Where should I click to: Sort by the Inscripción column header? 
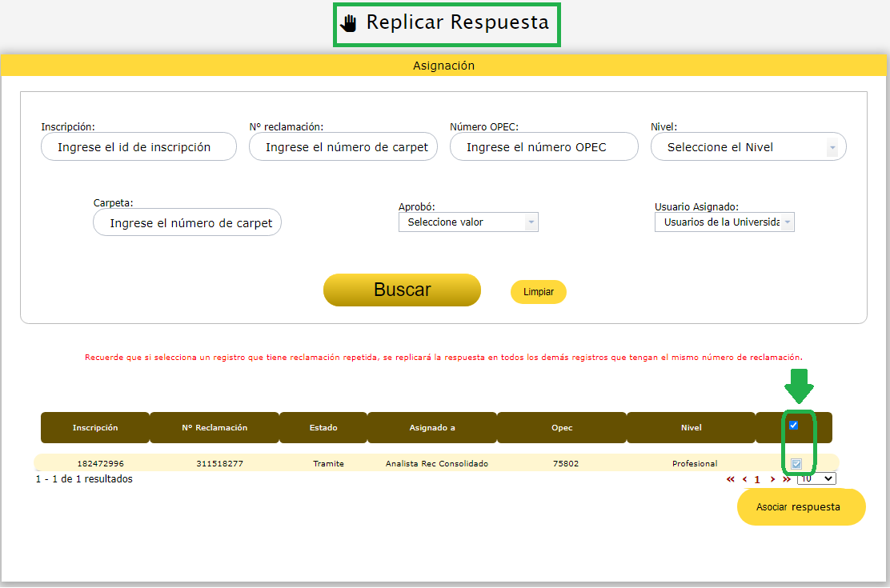click(x=95, y=428)
